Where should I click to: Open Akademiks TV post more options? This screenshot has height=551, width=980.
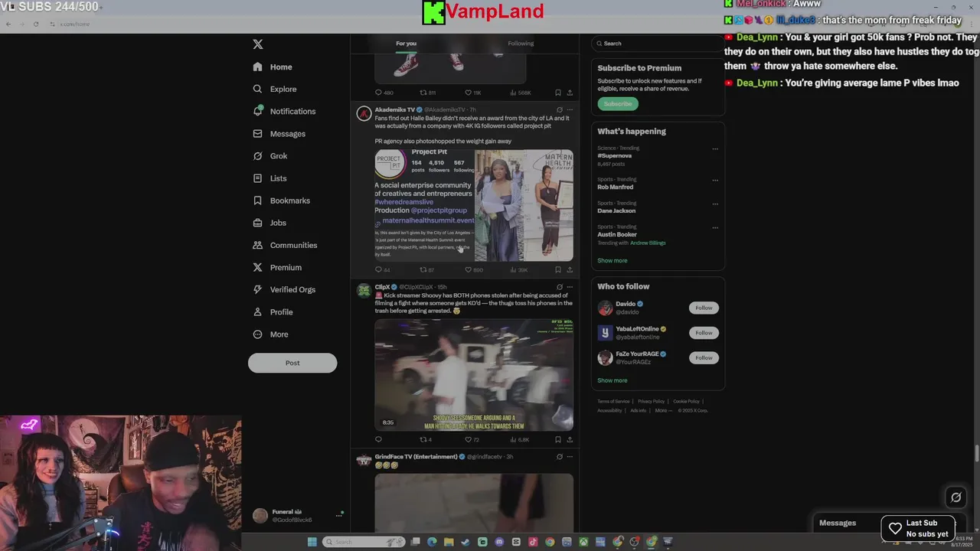(569, 109)
